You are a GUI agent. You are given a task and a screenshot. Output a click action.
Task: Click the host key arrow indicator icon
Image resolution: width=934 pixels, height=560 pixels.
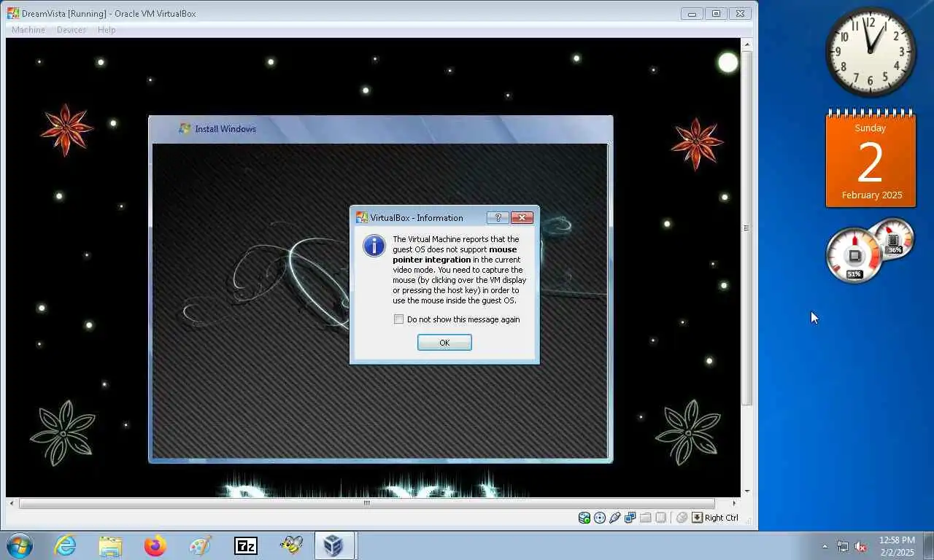697,518
